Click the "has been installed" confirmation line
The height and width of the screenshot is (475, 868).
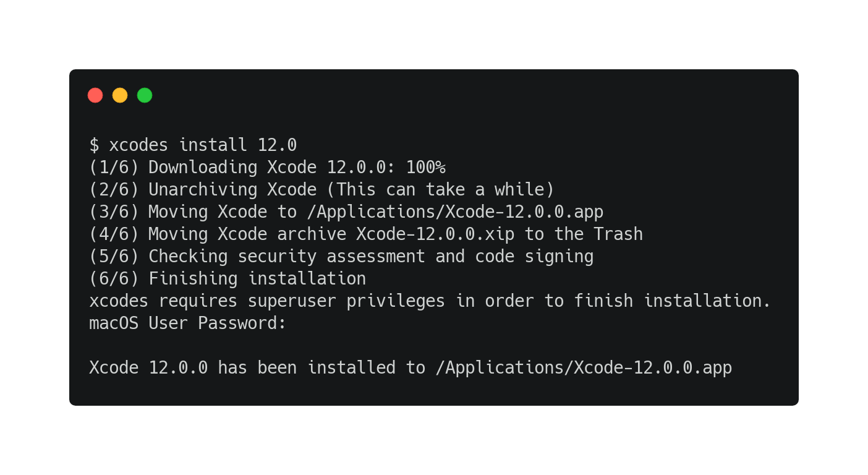pos(411,368)
